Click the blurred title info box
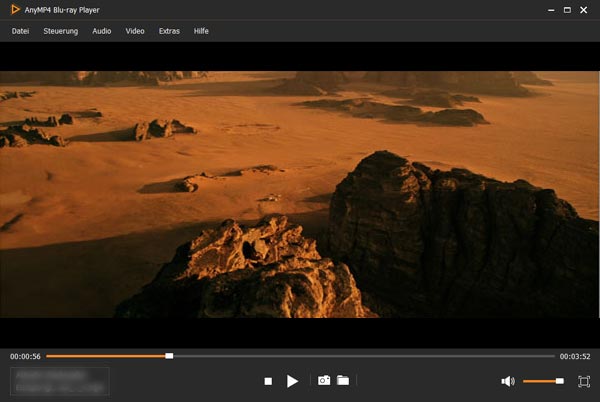 (x=60, y=381)
